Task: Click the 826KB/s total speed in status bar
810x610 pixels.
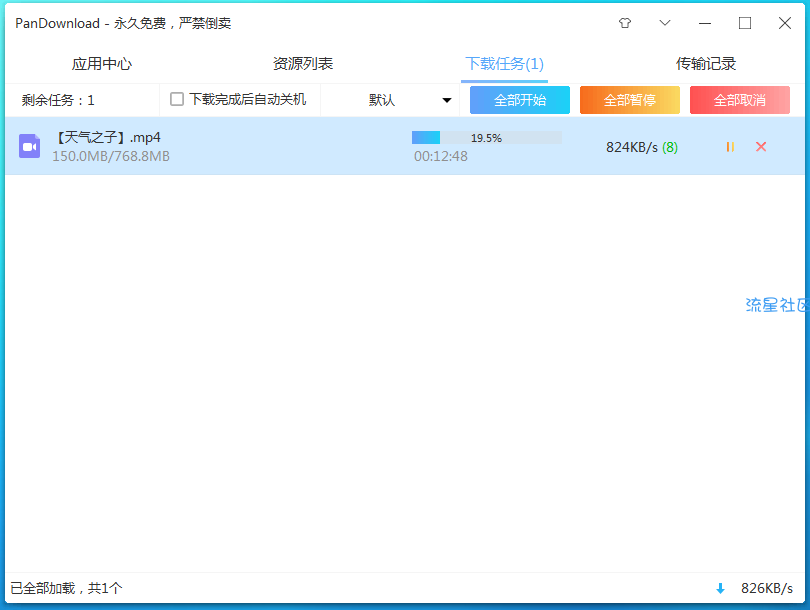Action: tap(767, 588)
